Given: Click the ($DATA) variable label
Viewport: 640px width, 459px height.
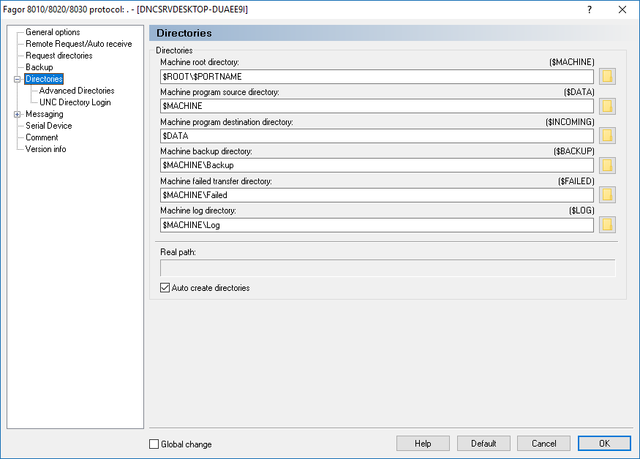Looking at the screenshot, I should tap(579, 92).
